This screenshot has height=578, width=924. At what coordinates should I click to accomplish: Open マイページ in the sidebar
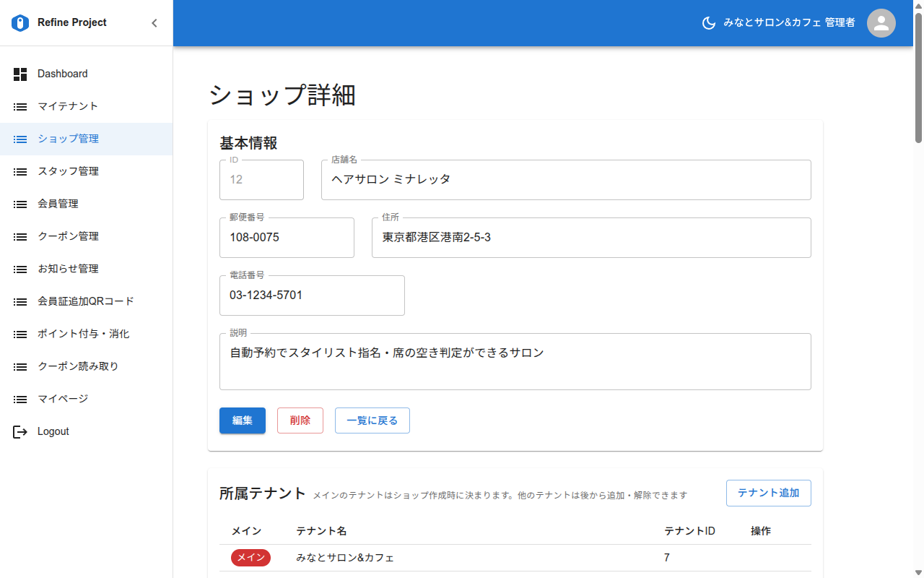tap(86, 399)
